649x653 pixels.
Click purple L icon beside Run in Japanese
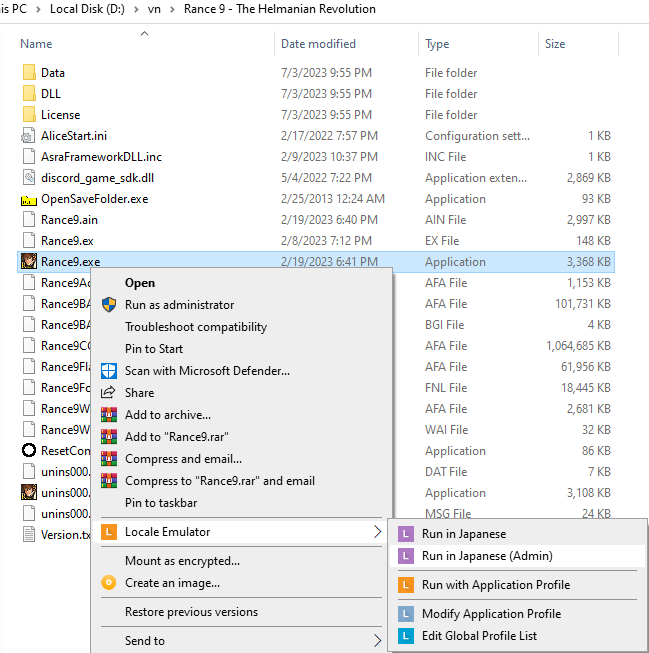coord(406,534)
